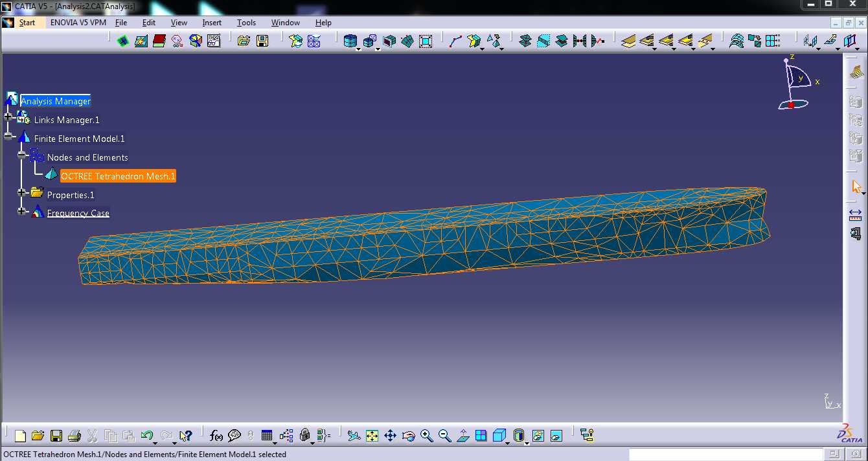Open the Tools menu

tap(246, 23)
